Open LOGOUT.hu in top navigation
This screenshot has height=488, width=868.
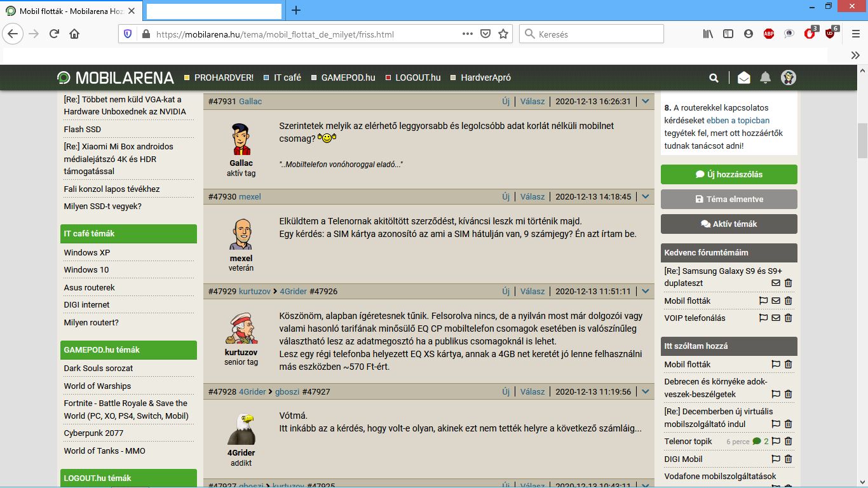417,78
